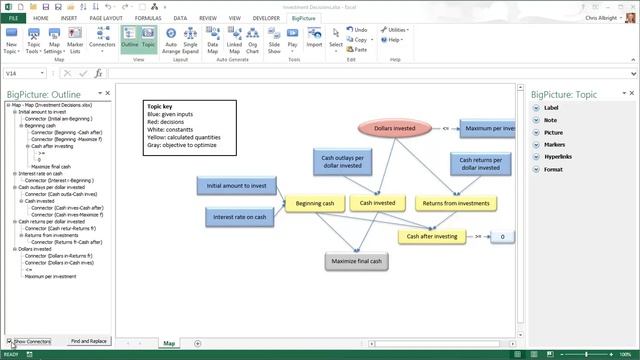This screenshot has width=640, height=360.
Task: Activate the Select tool
Action: [x=336, y=41]
